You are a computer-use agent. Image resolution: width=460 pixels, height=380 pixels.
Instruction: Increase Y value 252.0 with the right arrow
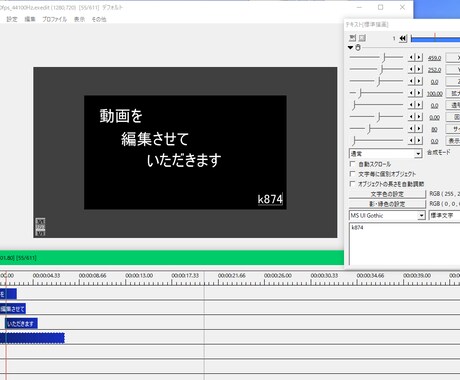pyautogui.click(x=419, y=69)
